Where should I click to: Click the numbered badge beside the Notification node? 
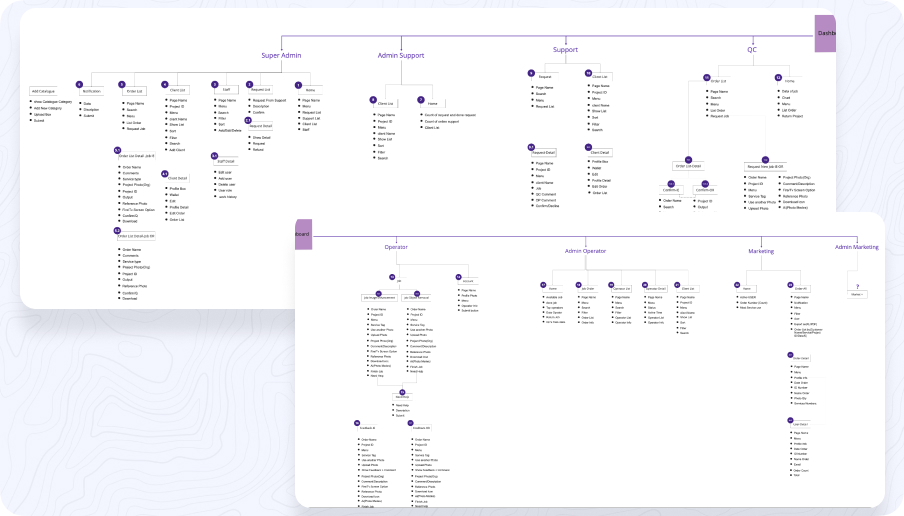[79, 85]
